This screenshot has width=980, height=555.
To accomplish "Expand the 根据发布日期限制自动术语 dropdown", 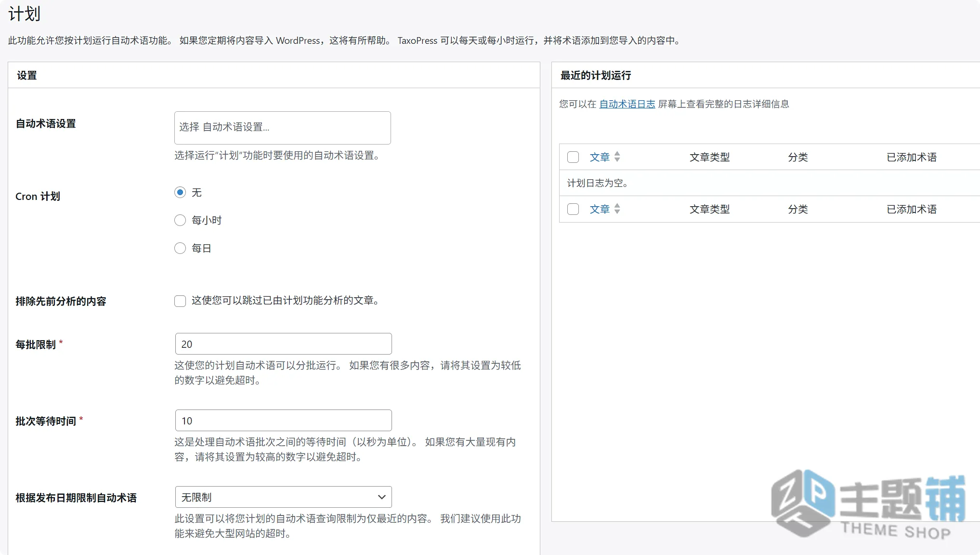I will [283, 497].
